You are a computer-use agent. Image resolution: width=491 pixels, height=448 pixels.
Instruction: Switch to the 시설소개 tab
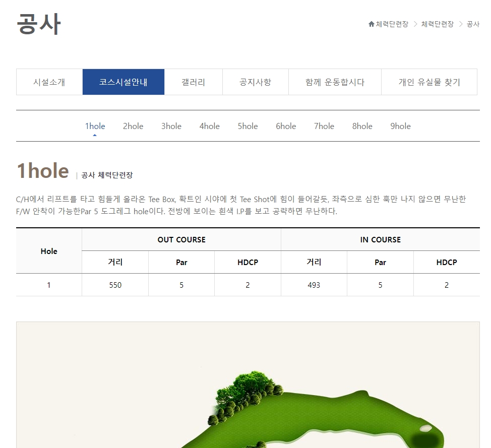point(49,82)
